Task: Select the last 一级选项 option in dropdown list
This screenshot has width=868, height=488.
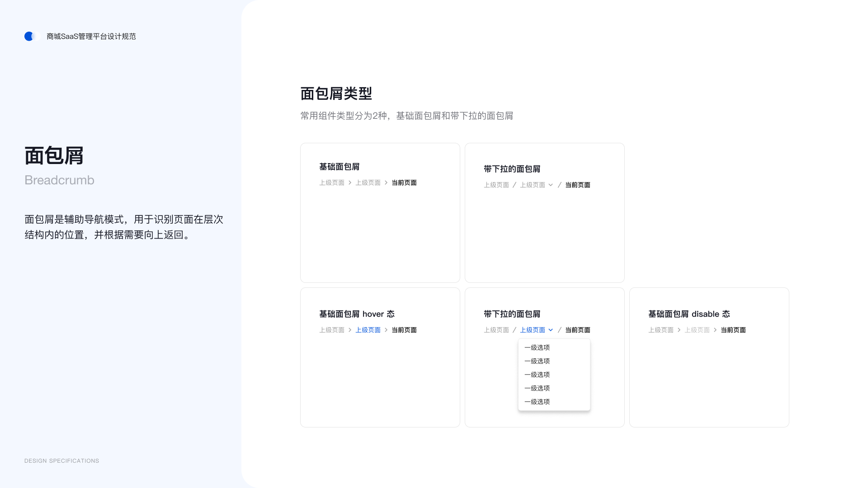Action: (x=537, y=401)
